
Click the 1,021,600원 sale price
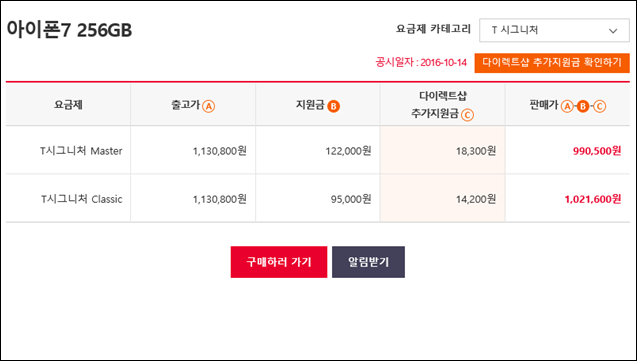coord(593,199)
